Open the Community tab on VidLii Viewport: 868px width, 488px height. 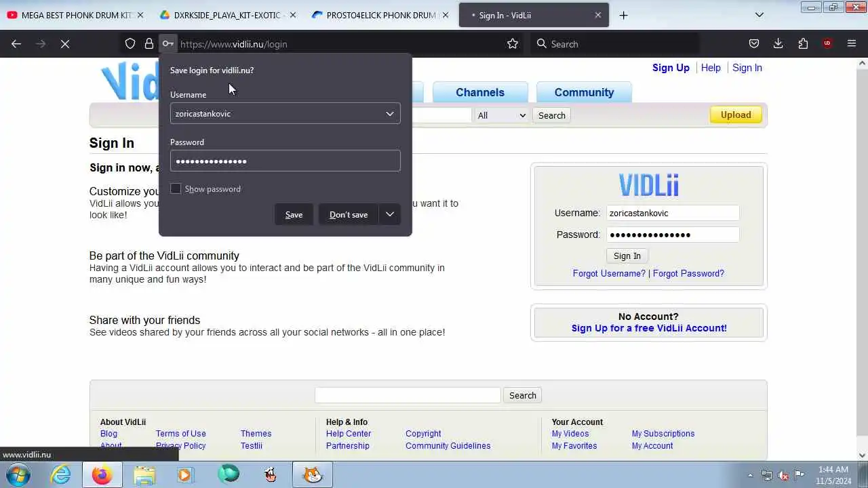click(584, 93)
